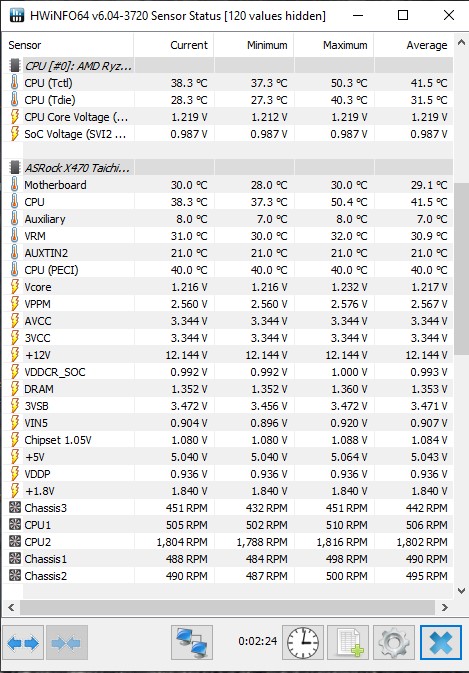The width and height of the screenshot is (469, 673).
Task: Click +12V maximum value 12.144 V
Action: pyautogui.click(x=346, y=355)
